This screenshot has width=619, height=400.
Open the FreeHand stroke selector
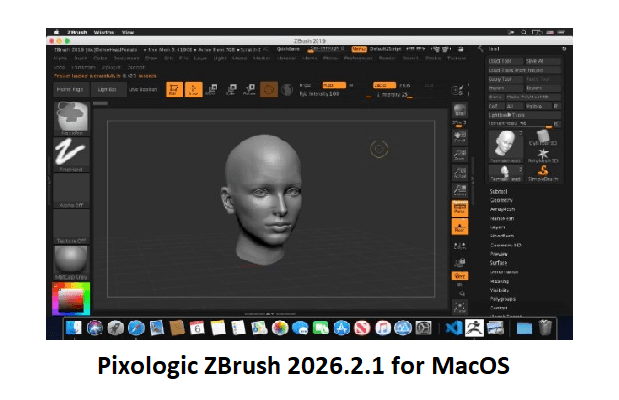coord(71,154)
